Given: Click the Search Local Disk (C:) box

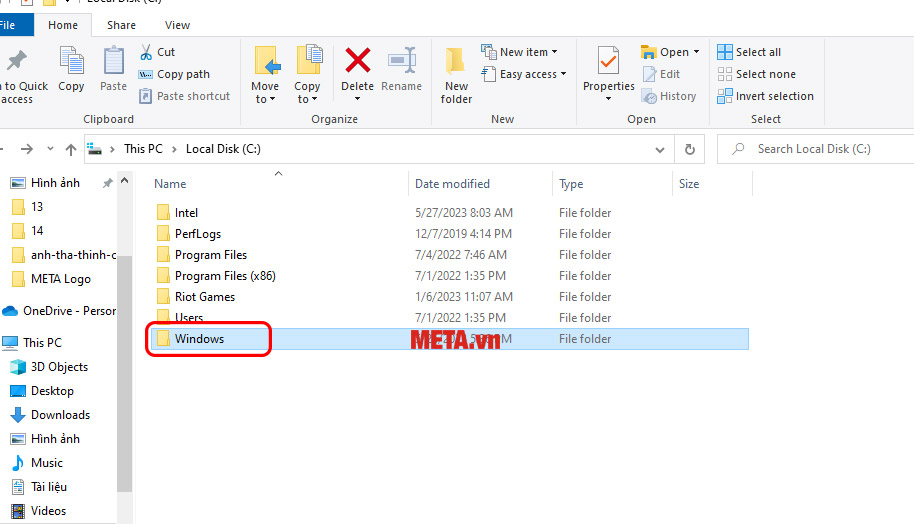Looking at the screenshot, I should tap(820, 149).
